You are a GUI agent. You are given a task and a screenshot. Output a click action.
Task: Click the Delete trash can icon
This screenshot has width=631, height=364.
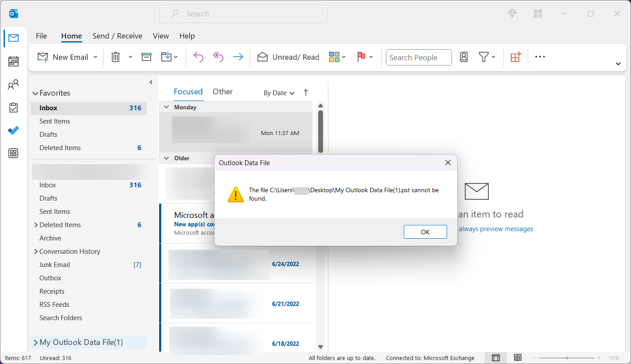click(115, 57)
